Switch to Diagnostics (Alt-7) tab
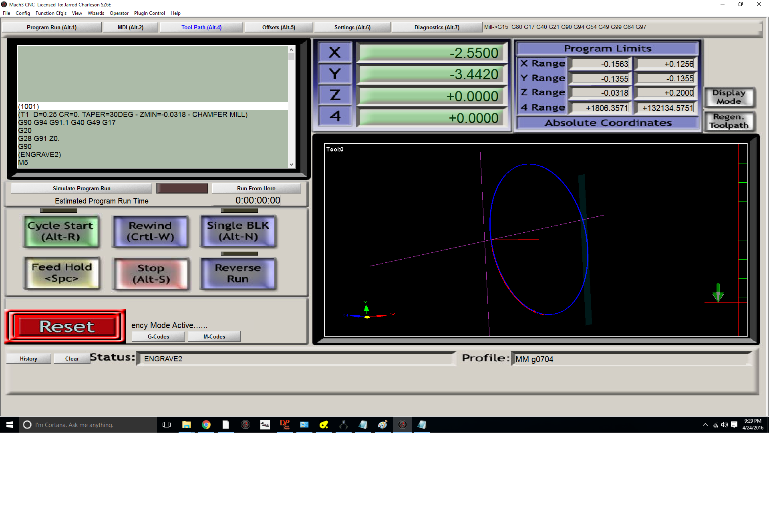 [437, 27]
